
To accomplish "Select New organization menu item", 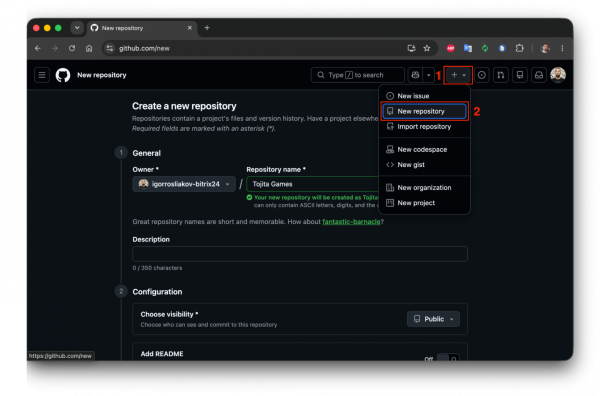I will 424,188.
